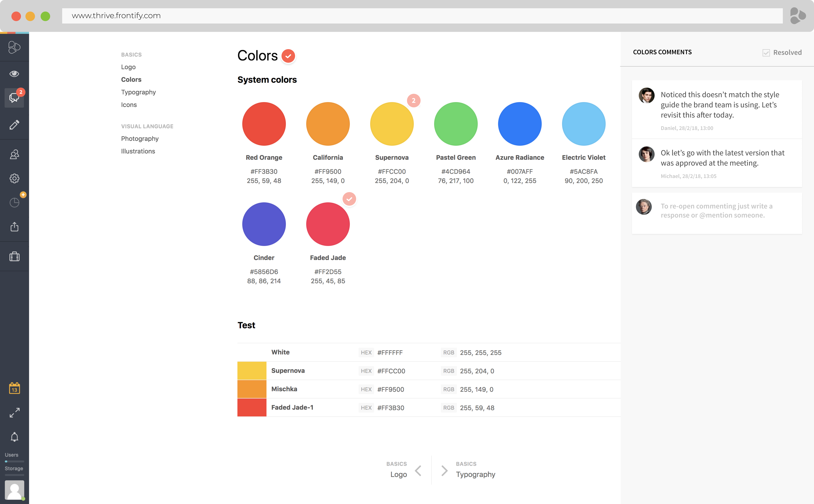This screenshot has width=814, height=504.
Task: Click Michael's comment about latest version
Action: pyautogui.click(x=722, y=158)
